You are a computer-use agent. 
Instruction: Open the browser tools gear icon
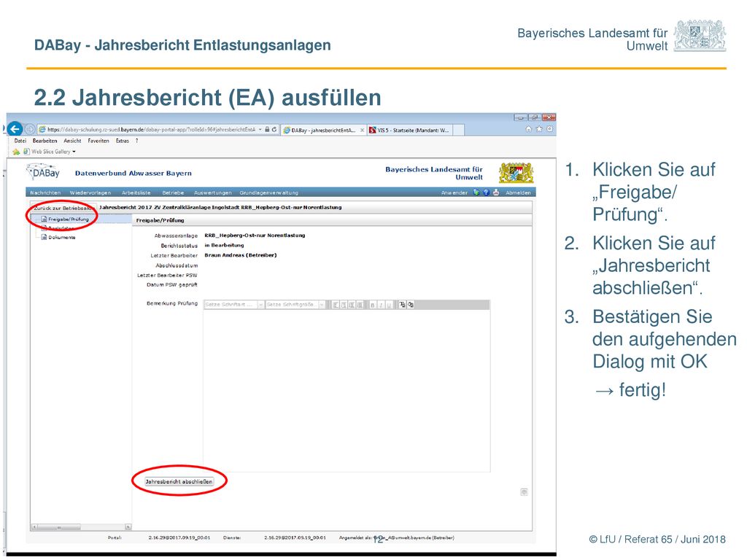click(x=550, y=129)
